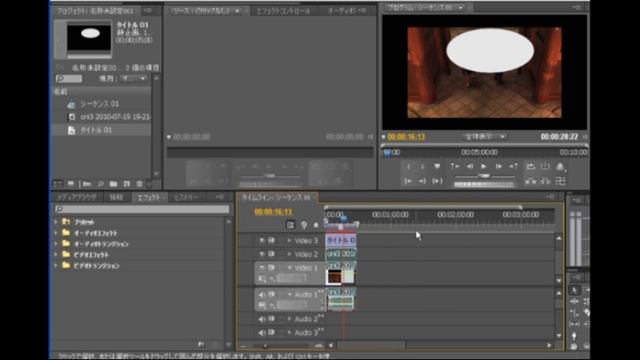This screenshot has width=640, height=360.
Task: Click the New Item button in Project panel
Action: coord(127,184)
